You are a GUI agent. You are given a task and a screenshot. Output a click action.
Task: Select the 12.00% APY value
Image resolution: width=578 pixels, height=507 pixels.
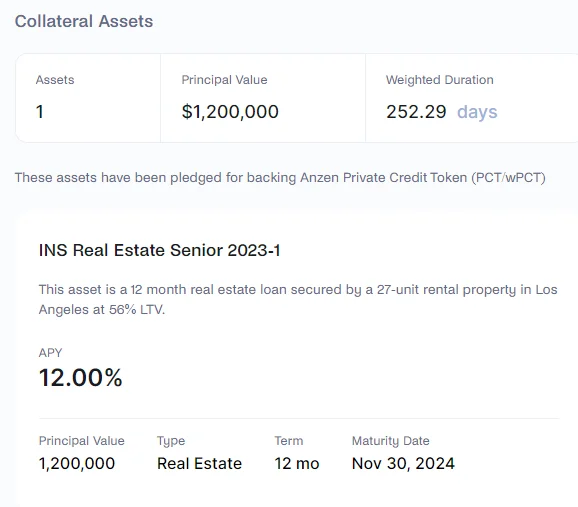(80, 378)
